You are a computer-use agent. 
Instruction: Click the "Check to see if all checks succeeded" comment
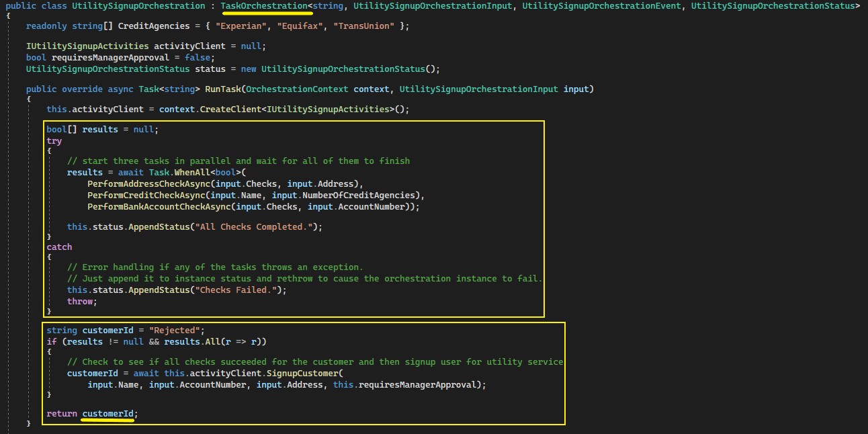[315, 362]
